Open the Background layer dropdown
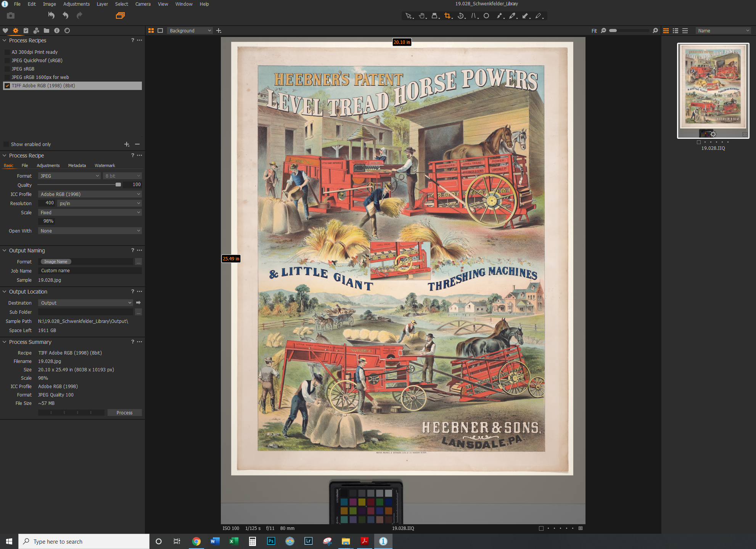Image resolution: width=756 pixels, height=549 pixels. (190, 30)
